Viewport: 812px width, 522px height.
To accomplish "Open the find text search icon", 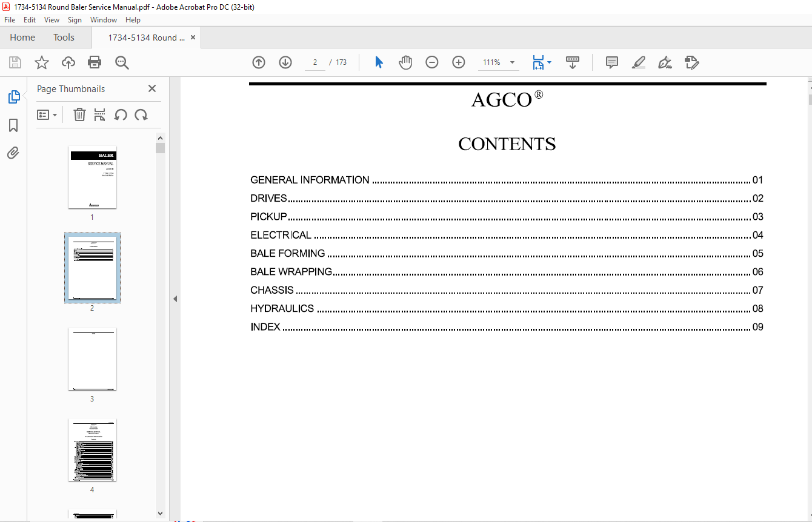I will 122,62.
